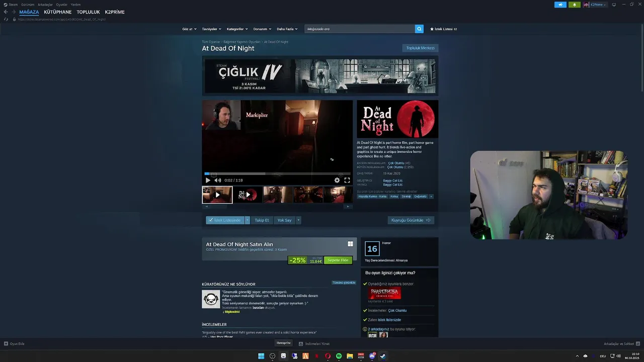Image resolution: width=644 pixels, height=362 pixels.
Task: Open Arkadaşlar ve Sohbet
Action: pyautogui.click(x=621, y=344)
